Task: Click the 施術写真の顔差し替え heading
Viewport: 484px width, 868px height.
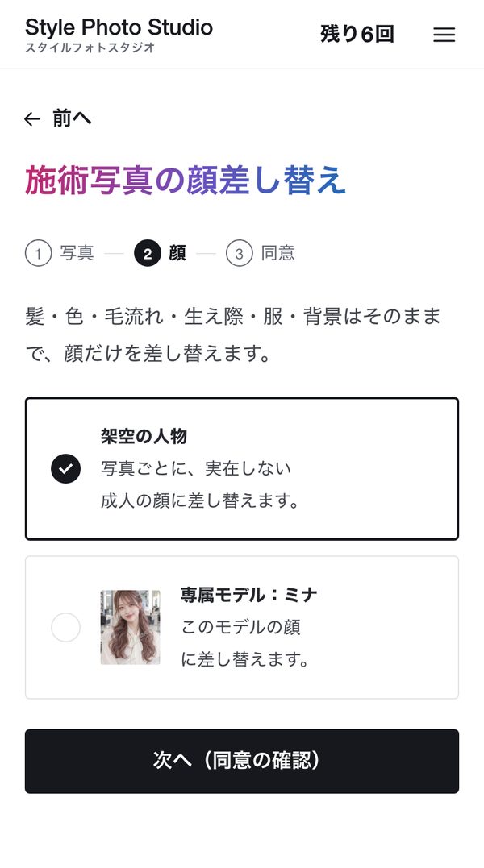Action: (186, 181)
